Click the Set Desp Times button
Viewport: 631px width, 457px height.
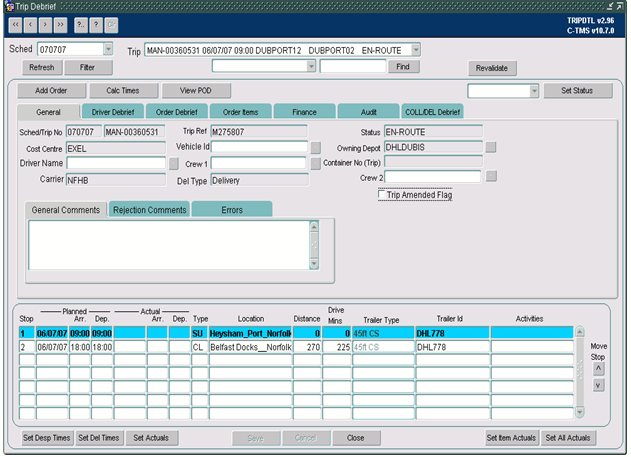(x=47, y=438)
